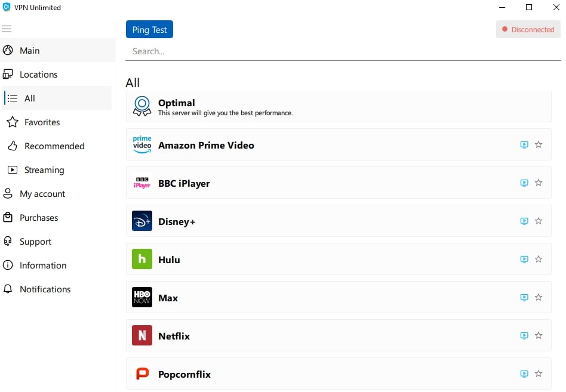Click streaming screen icon for BBC iPlayer
Screen dimensions: 566x392
tap(524, 183)
